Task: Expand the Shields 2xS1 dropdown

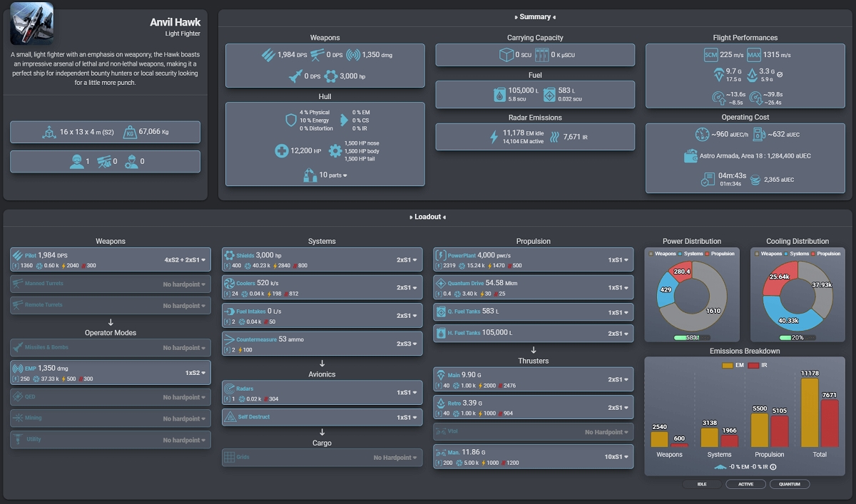Action: pos(406,260)
